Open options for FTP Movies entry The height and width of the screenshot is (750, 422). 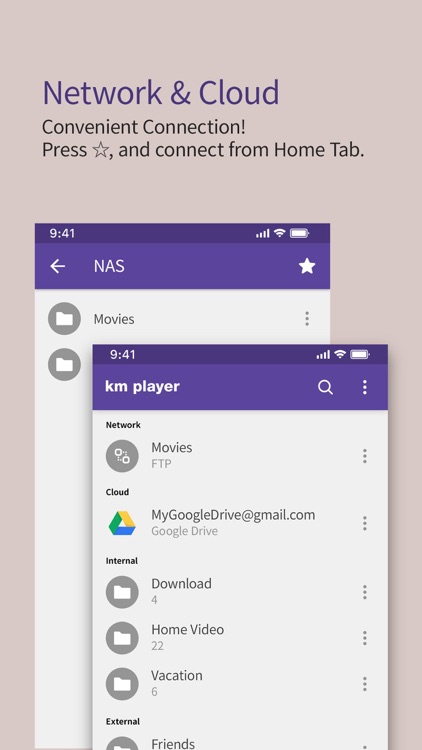(x=365, y=456)
